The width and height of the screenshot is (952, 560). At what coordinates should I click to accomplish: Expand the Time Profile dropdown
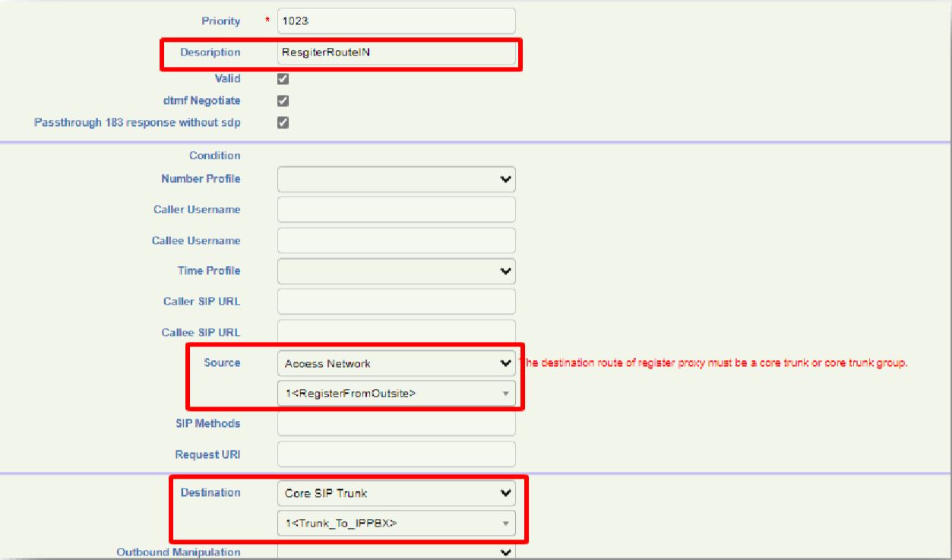396,271
